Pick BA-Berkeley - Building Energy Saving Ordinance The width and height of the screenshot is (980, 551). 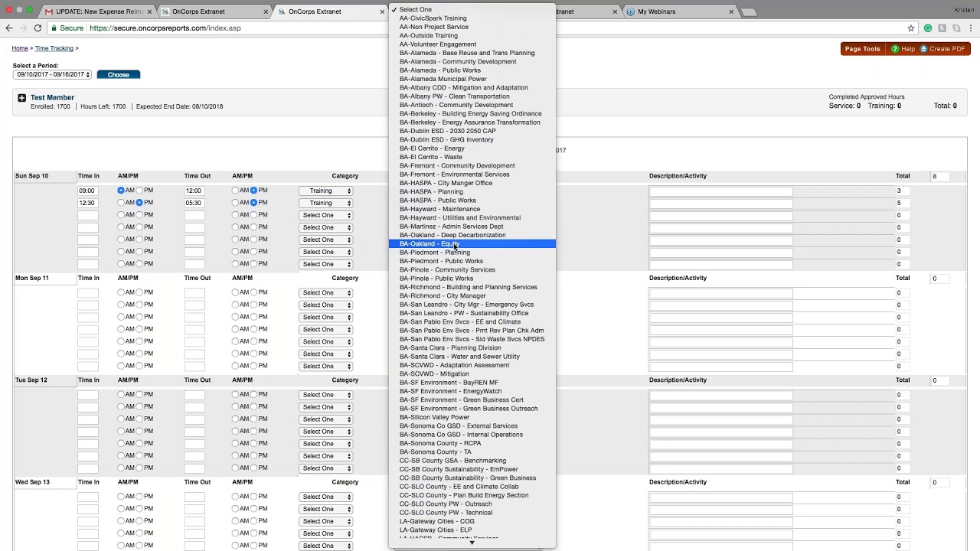pyautogui.click(x=472, y=113)
